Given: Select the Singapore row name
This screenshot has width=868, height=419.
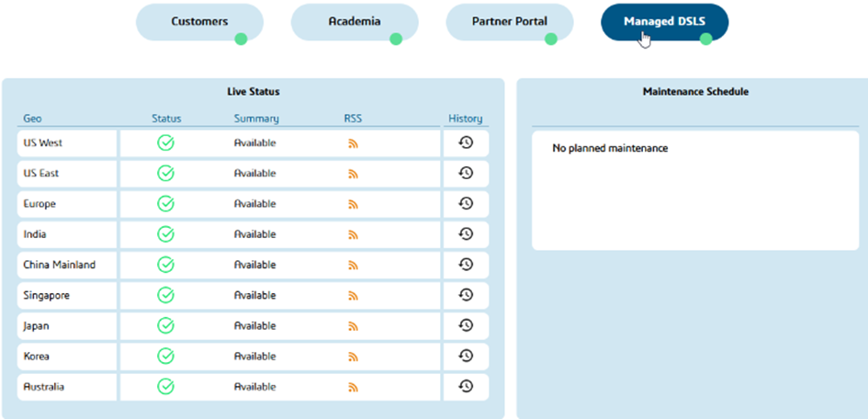Looking at the screenshot, I should click(x=47, y=296).
